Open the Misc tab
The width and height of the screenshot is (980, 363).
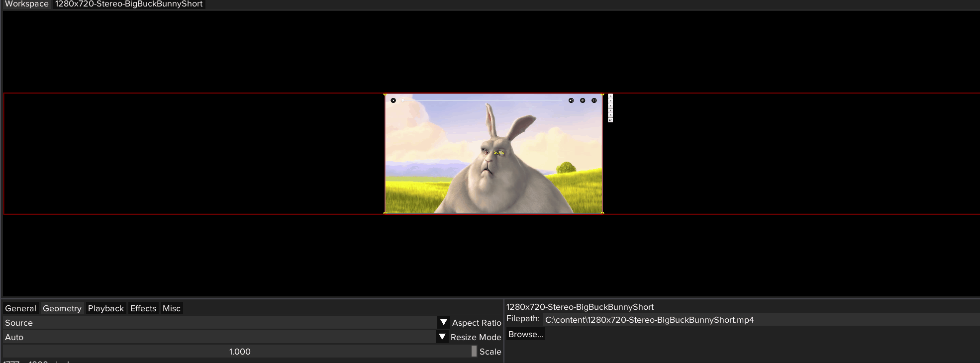click(171, 308)
